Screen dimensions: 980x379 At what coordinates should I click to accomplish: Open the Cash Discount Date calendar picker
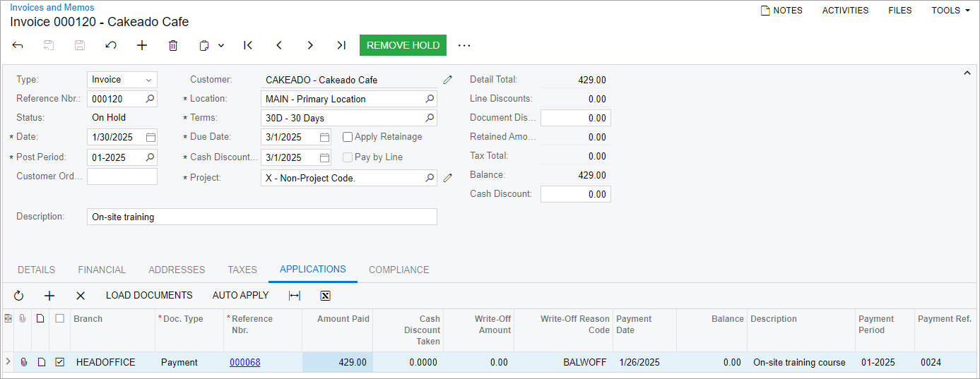tap(324, 157)
